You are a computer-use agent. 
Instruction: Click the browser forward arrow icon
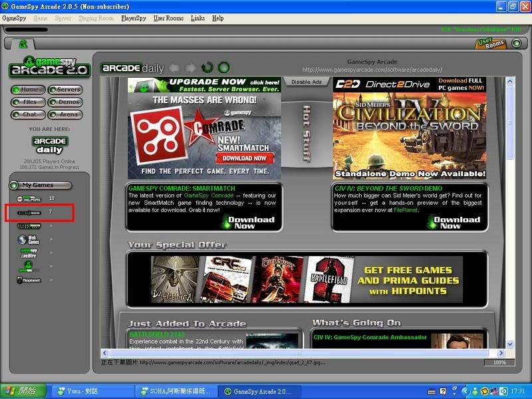191,67
